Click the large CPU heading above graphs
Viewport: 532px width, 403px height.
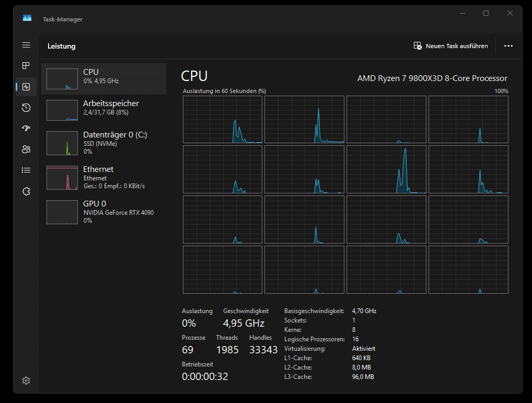pyautogui.click(x=194, y=76)
